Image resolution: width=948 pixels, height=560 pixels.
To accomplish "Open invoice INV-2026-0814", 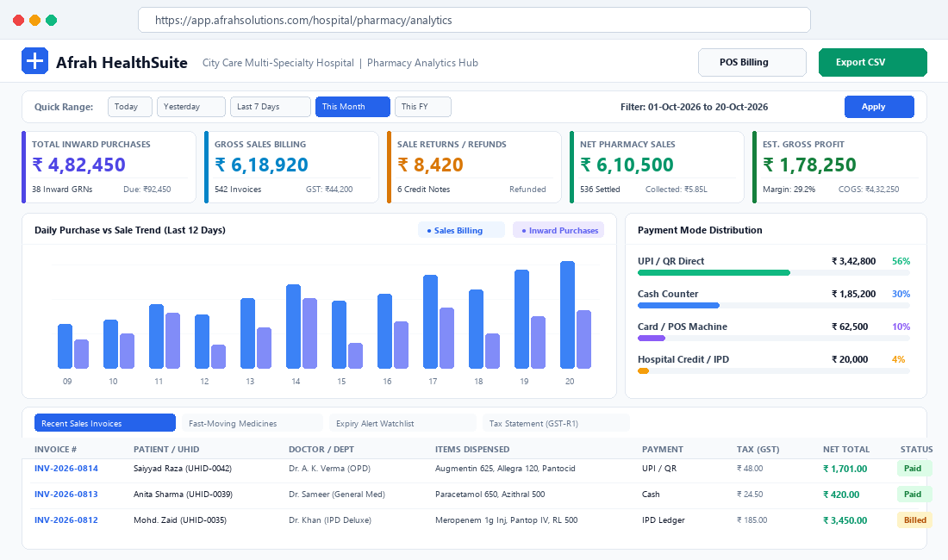I will click(x=65, y=468).
